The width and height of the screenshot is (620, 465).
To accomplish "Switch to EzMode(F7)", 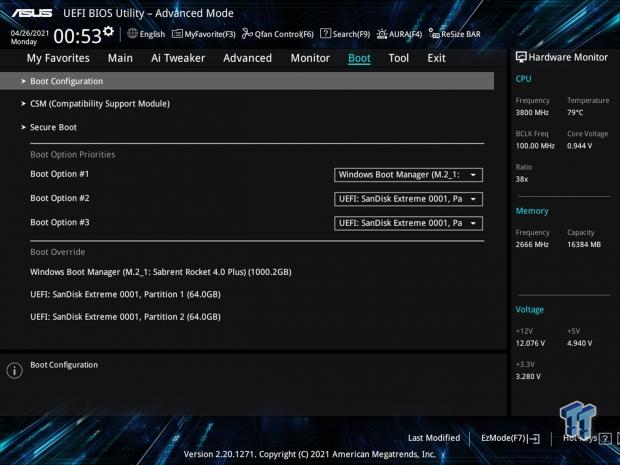I will coord(510,438).
